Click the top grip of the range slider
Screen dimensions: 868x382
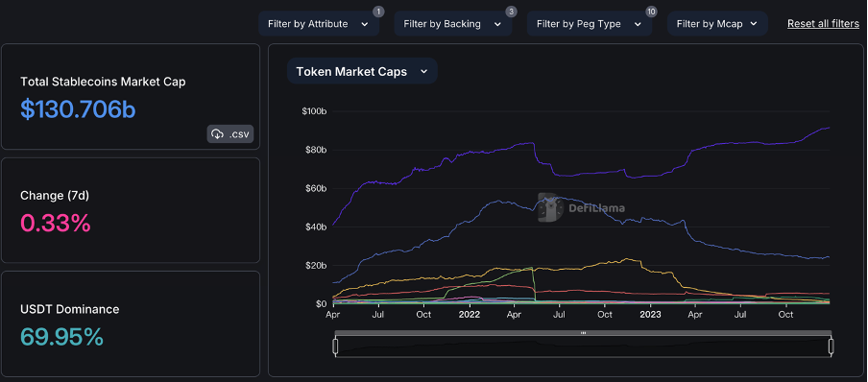point(583,333)
